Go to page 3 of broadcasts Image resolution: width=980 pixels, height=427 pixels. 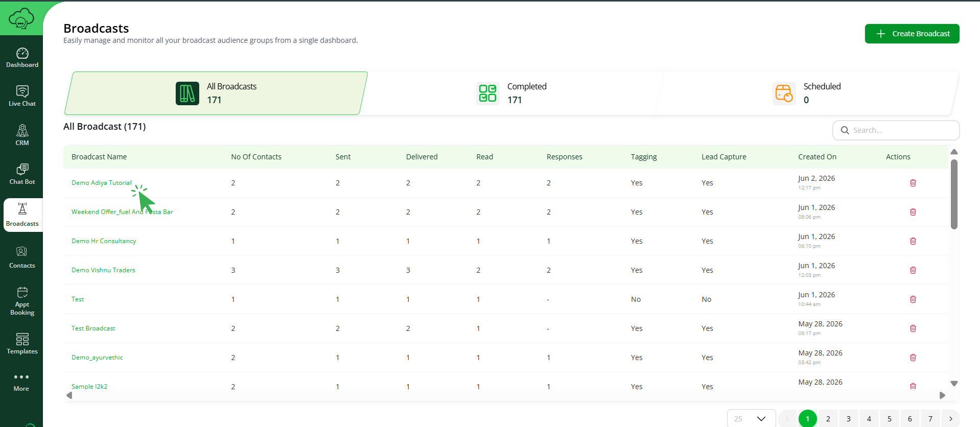point(849,419)
